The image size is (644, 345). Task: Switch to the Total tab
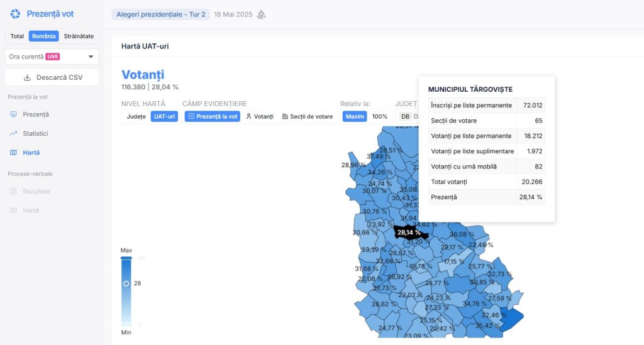click(x=17, y=36)
